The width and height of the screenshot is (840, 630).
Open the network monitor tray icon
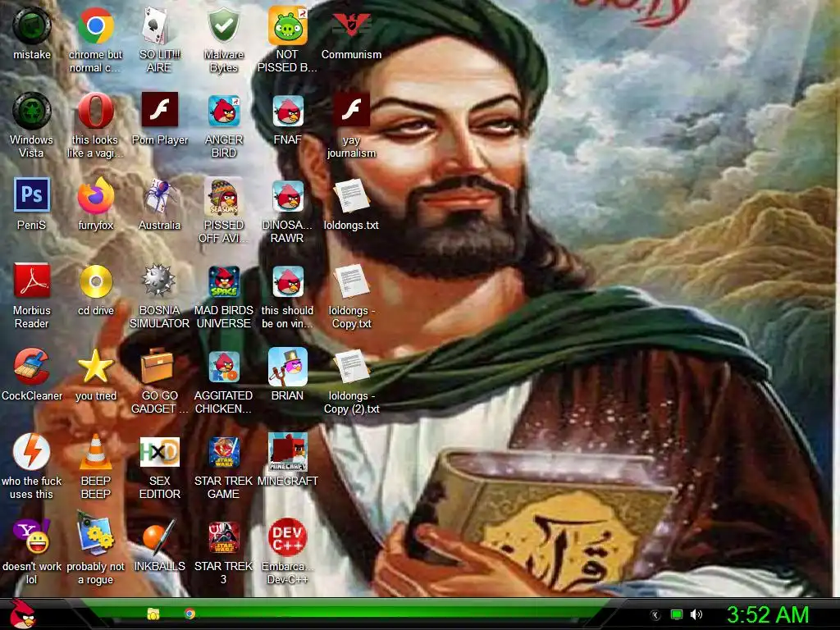tap(677, 615)
